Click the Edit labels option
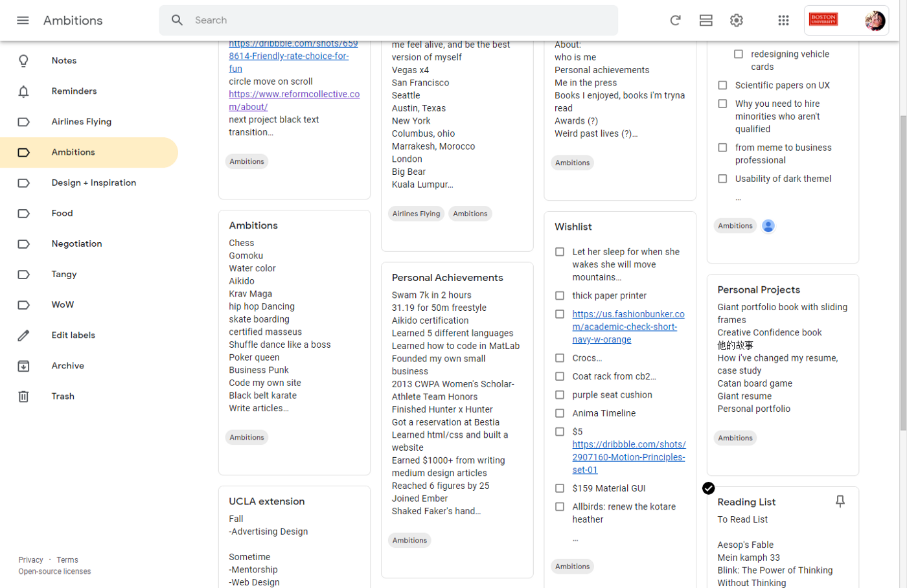Image resolution: width=907 pixels, height=588 pixels. (x=73, y=335)
